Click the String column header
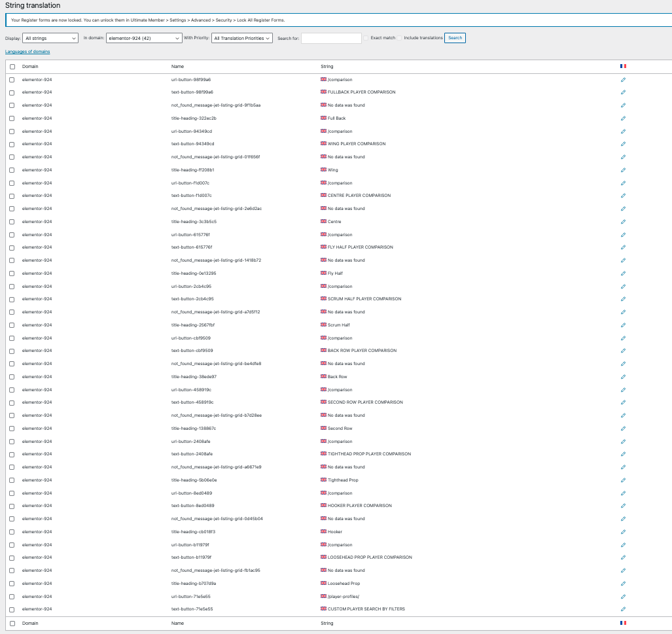Viewport: 672px width, 634px height. click(x=327, y=67)
